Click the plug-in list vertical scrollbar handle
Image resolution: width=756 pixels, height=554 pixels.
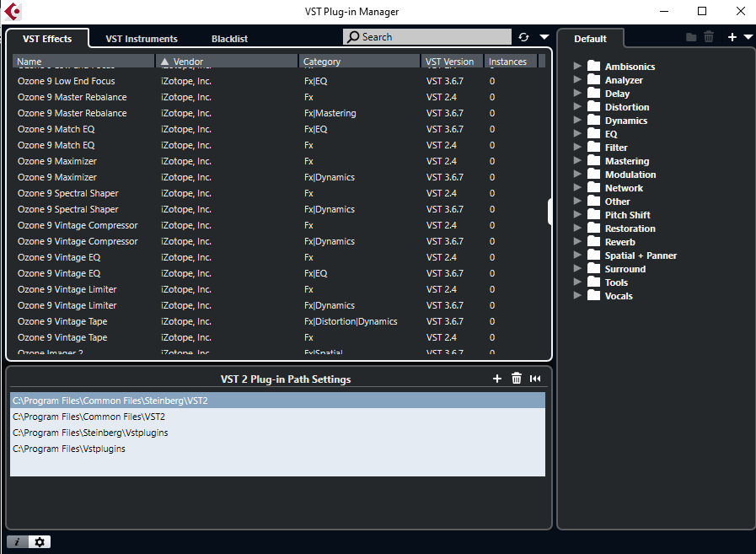pos(550,212)
